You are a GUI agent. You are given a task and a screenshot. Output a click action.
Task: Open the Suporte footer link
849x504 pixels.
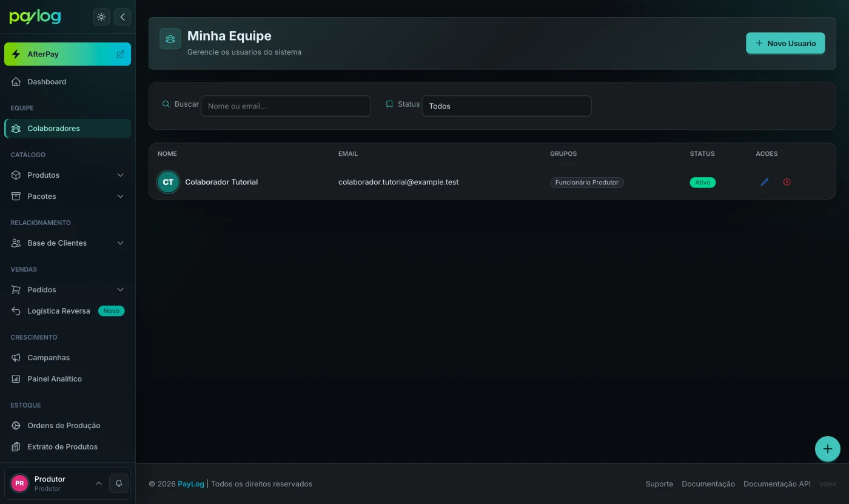(659, 484)
